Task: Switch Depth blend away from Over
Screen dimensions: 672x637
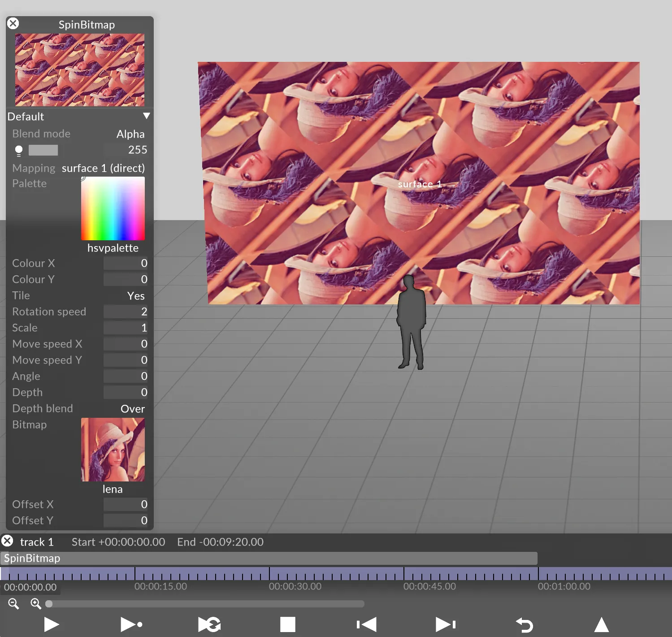Action: [x=133, y=408]
